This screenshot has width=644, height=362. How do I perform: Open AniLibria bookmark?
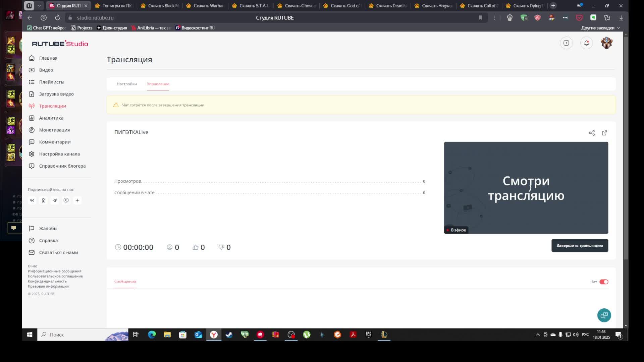point(151,28)
